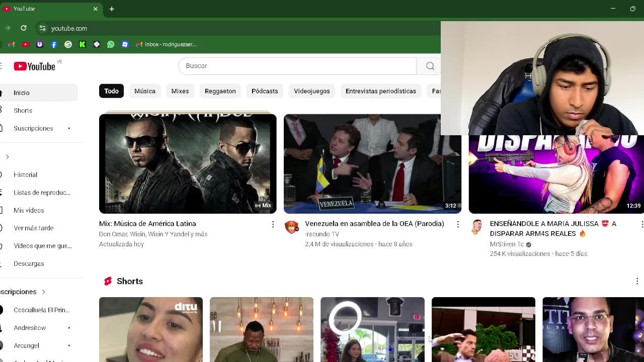Open the Roblox bookmark icon

[x=125, y=44]
